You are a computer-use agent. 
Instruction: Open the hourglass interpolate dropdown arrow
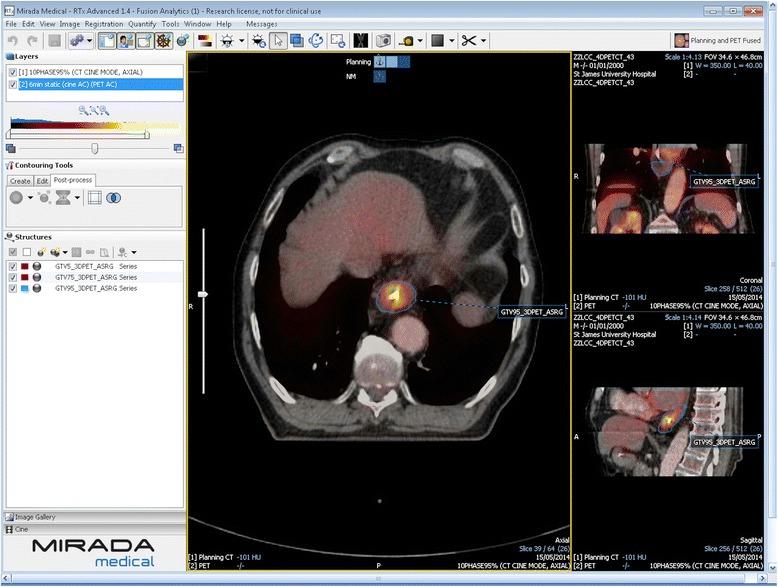[77, 198]
